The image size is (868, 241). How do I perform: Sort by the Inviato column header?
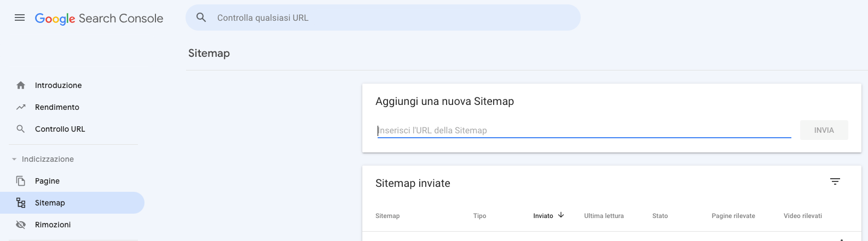coord(543,216)
